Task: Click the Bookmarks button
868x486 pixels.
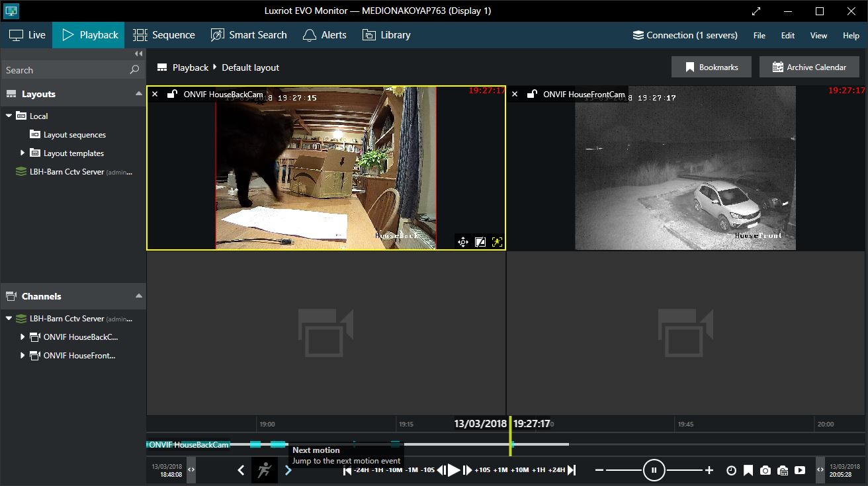Action: click(x=711, y=67)
